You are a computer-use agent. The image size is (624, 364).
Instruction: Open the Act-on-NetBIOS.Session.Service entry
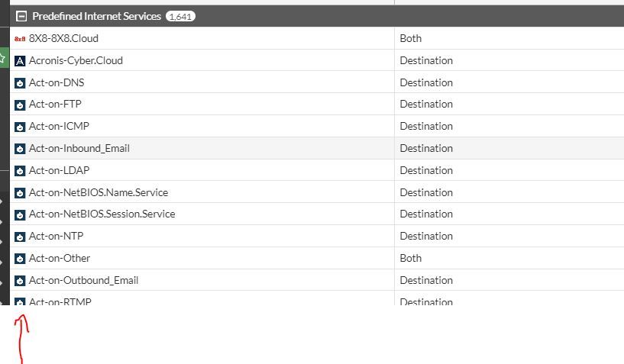click(x=102, y=214)
